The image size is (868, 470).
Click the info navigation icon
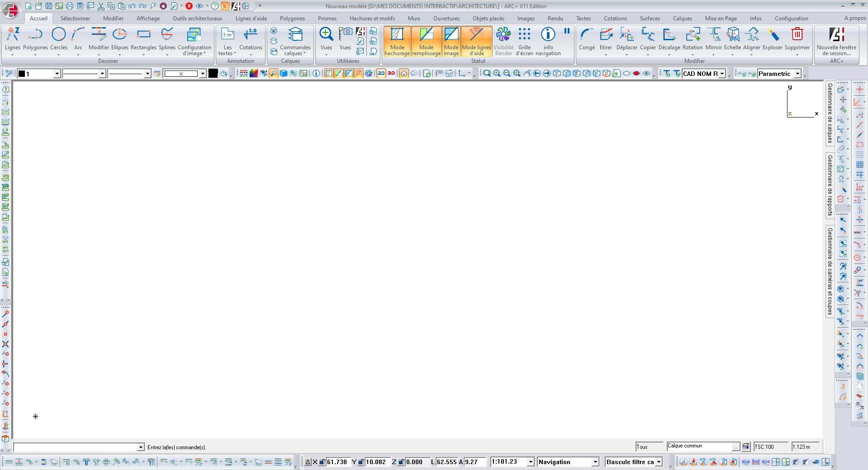548,35
